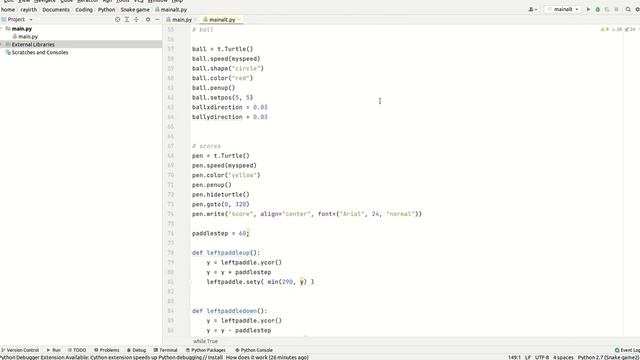
Task: Hide the Project panel with minus icon
Action: tap(158, 19)
